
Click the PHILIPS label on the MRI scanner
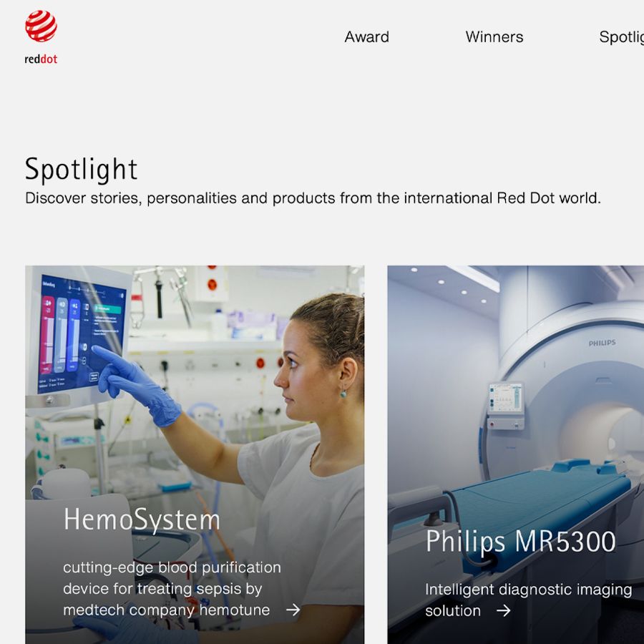click(x=602, y=343)
